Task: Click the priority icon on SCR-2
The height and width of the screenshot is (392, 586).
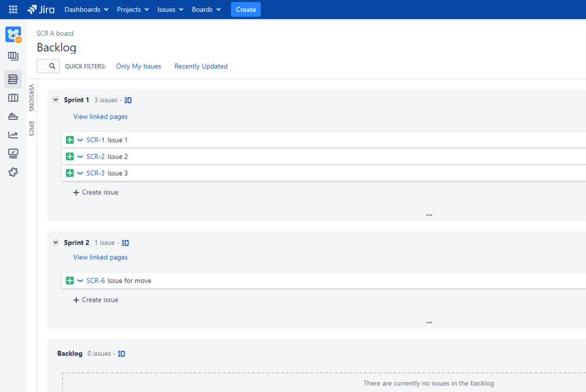Action: coord(80,156)
